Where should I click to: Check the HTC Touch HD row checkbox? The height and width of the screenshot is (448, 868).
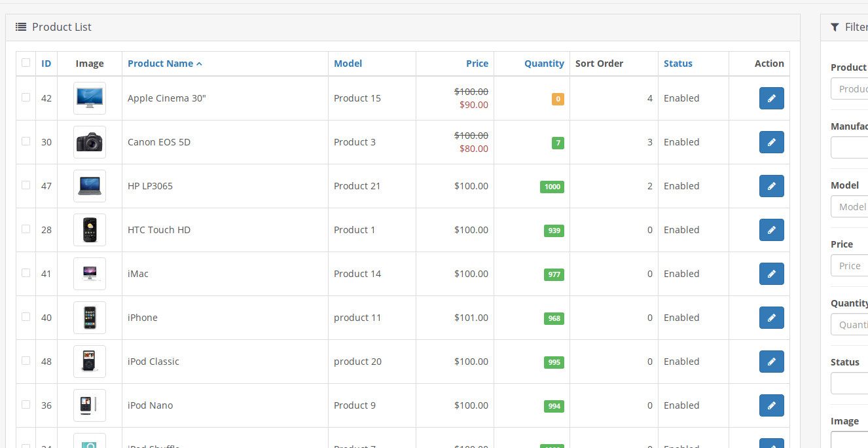click(26, 229)
